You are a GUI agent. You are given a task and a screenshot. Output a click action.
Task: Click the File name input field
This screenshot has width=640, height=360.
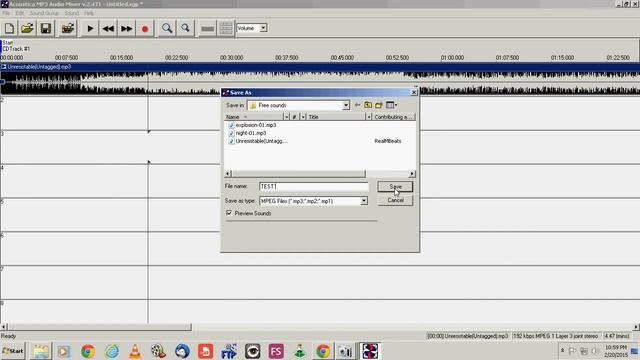coord(313,187)
